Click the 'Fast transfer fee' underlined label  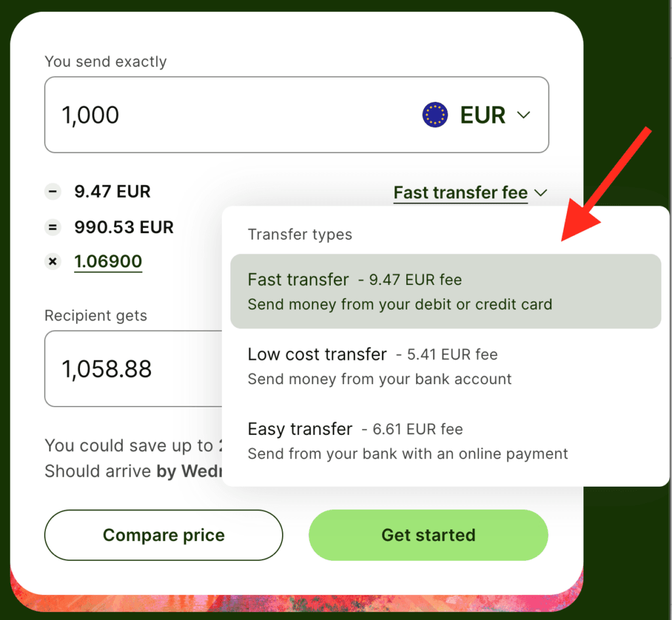(460, 193)
